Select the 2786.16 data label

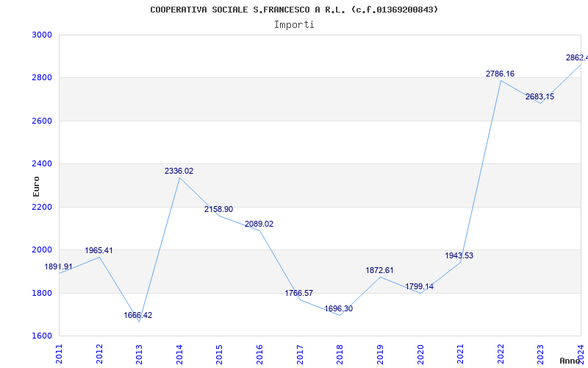tap(501, 74)
